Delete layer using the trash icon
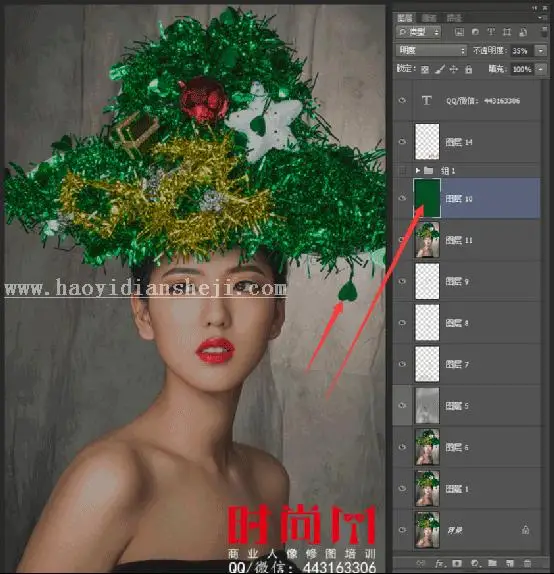The width and height of the screenshot is (554, 574). click(x=527, y=563)
